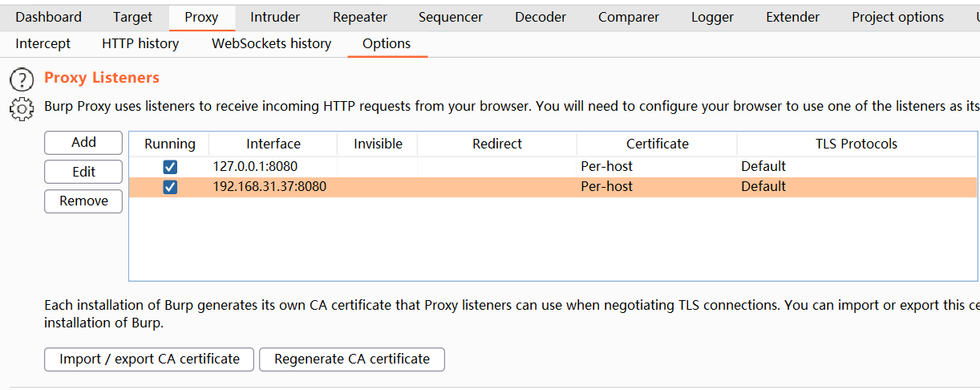The height and width of the screenshot is (390, 980).
Task: Switch to the Decoder tab
Action: click(541, 17)
